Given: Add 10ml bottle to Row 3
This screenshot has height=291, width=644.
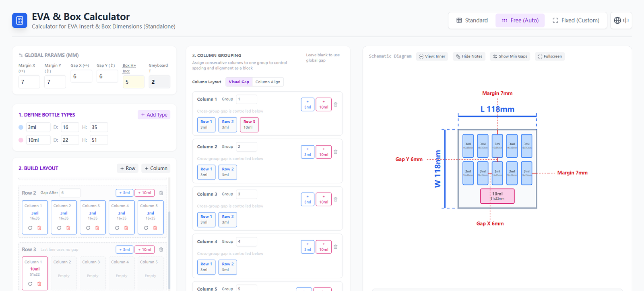Looking at the screenshot, I should [x=144, y=250].
